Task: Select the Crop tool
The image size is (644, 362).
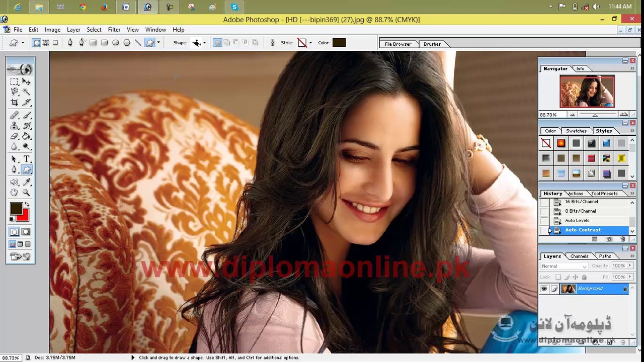Action: (x=15, y=103)
